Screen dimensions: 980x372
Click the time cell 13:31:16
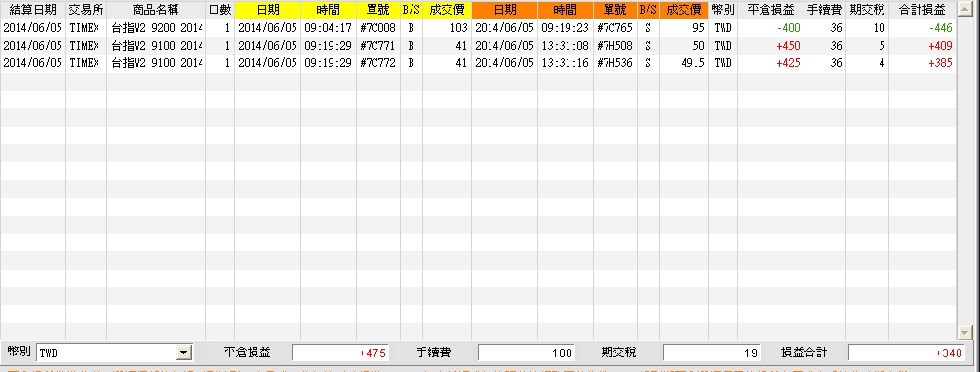(x=566, y=63)
